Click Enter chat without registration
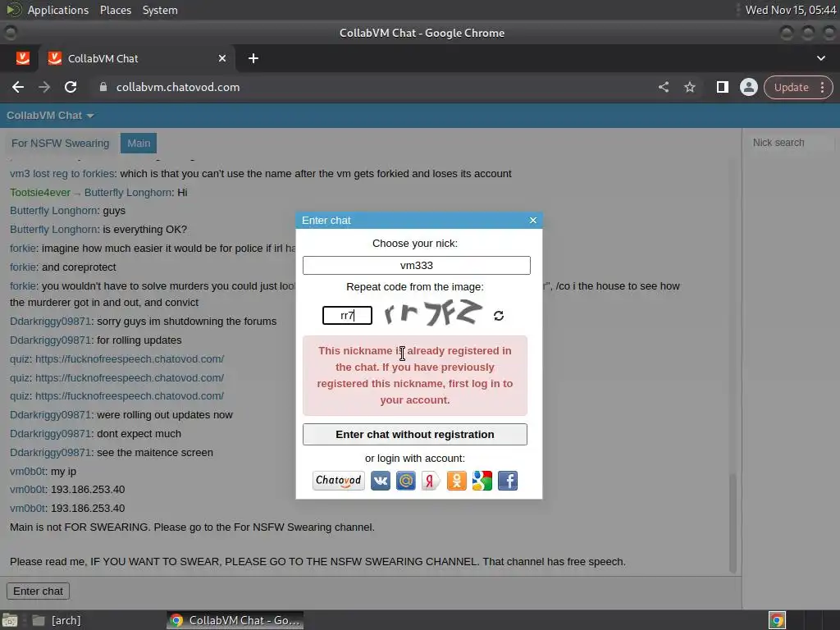Viewport: 840px width, 630px height. (x=414, y=435)
